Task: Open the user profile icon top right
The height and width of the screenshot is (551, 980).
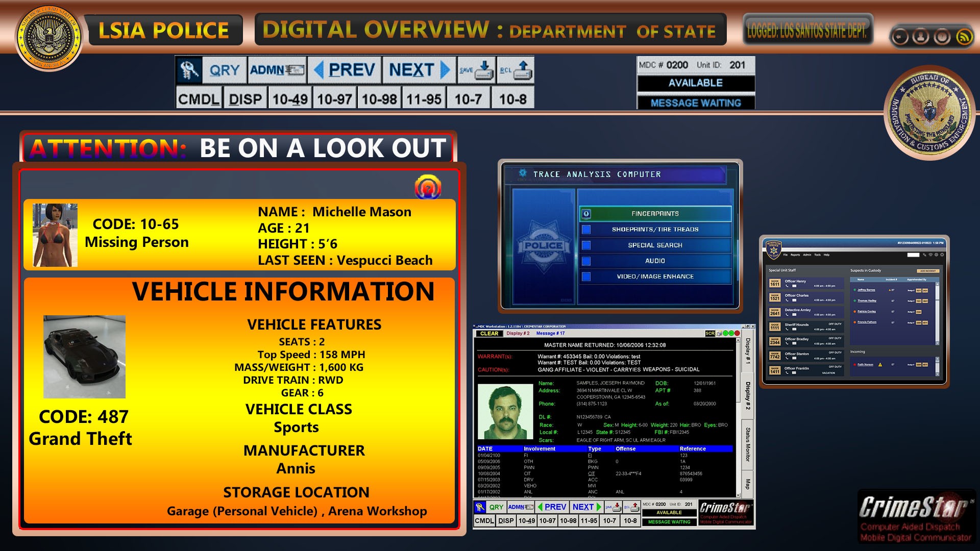Action: (x=921, y=37)
